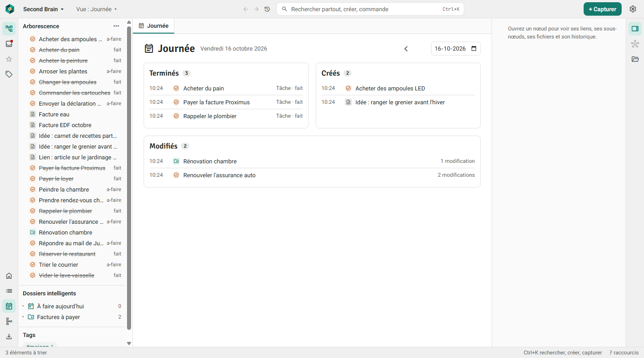
Task: Expand the Factures à payer smart folder arrow
Action: click(x=23, y=317)
